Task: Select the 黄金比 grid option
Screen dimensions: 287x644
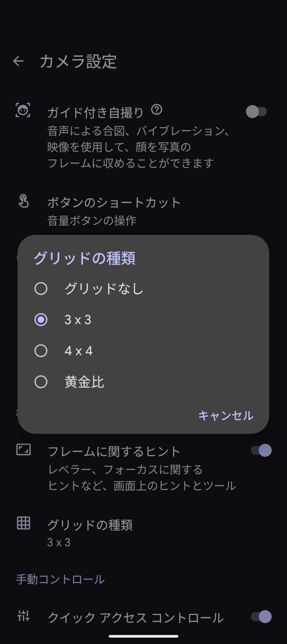Action: (41, 382)
